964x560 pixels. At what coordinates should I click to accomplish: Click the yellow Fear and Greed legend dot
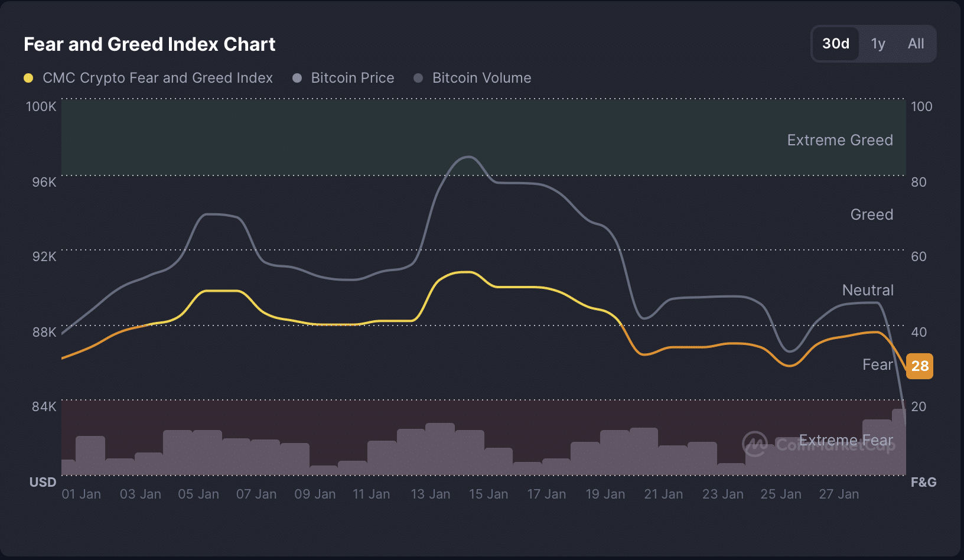28,78
